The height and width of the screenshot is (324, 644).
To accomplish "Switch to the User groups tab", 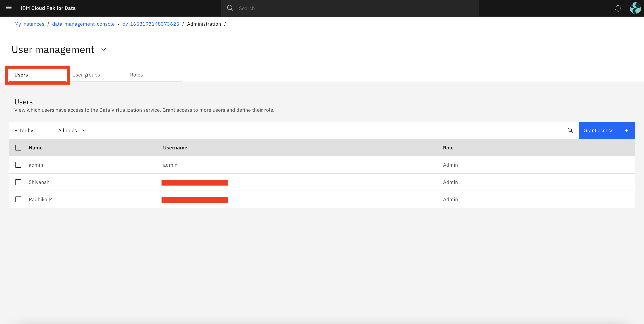I will tap(86, 75).
